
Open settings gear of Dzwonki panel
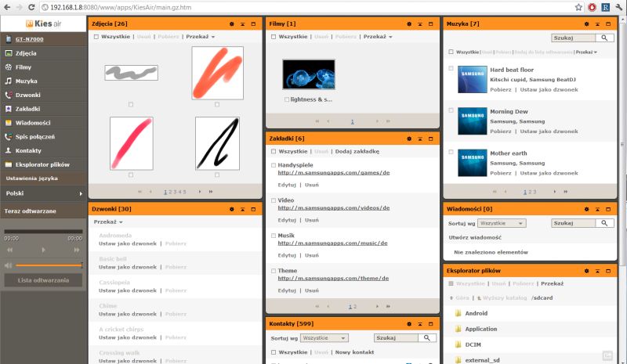tap(231, 209)
